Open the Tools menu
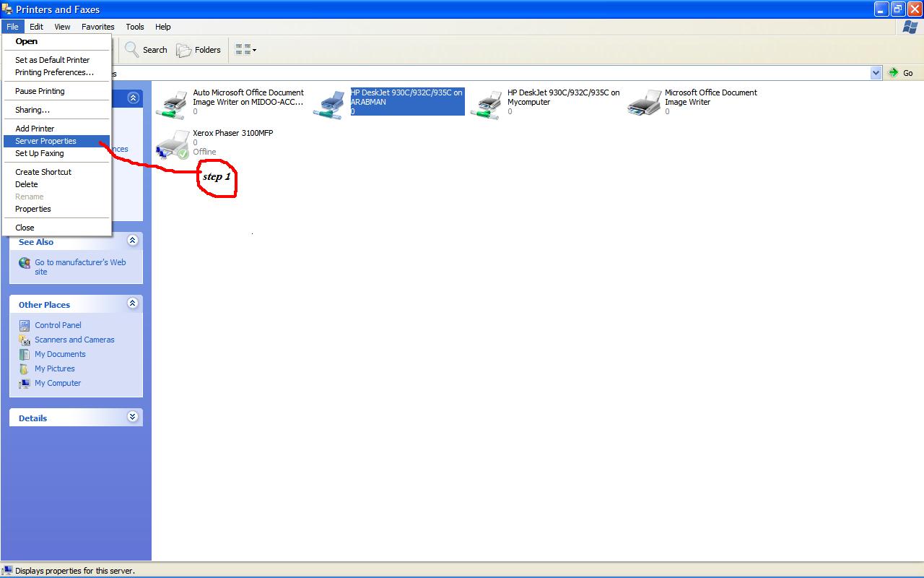The width and height of the screenshot is (924, 578). [x=135, y=27]
